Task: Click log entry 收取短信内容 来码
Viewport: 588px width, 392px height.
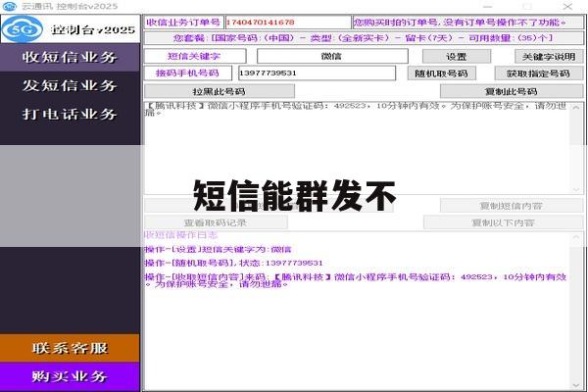Action: click(355, 280)
